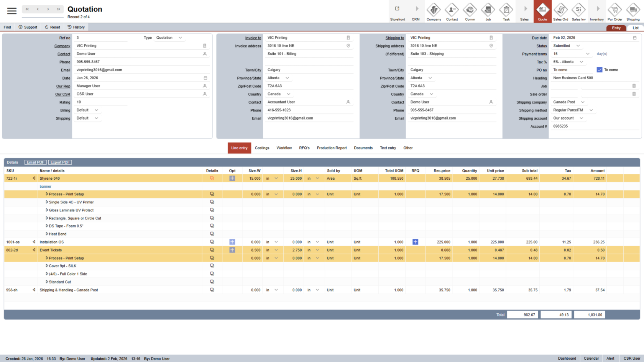Click the Export PDF button
644x362 pixels.
[60, 162]
